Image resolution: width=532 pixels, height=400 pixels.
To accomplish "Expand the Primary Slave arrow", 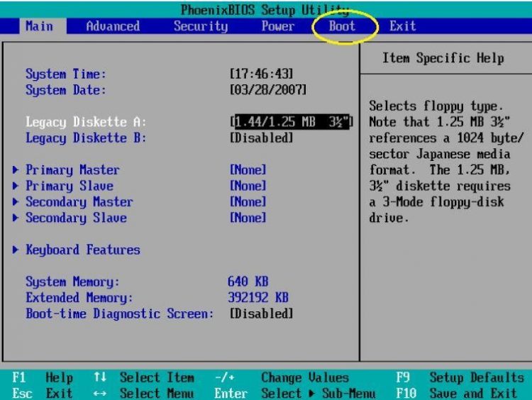I will (16, 186).
